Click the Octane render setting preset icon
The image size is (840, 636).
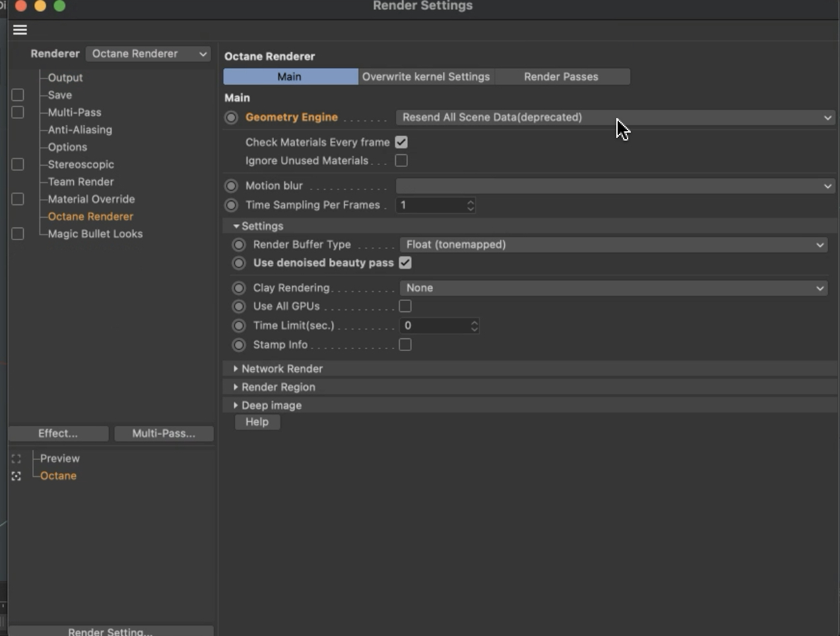coord(16,476)
